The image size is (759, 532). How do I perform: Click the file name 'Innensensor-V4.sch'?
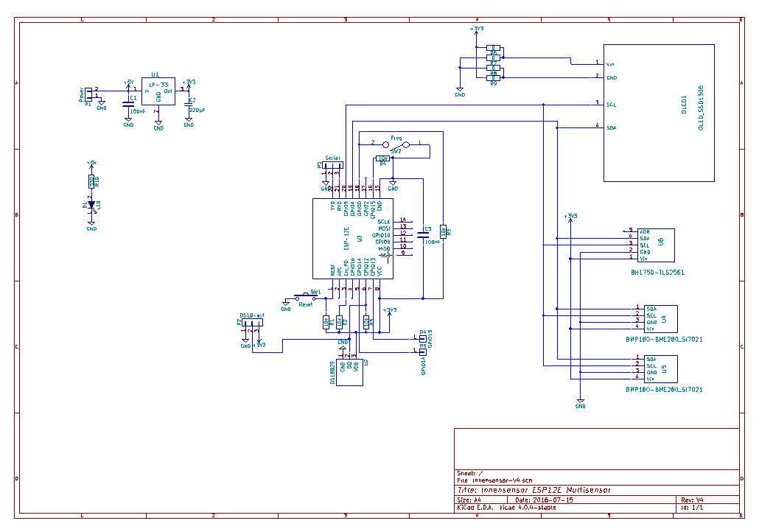click(503, 480)
